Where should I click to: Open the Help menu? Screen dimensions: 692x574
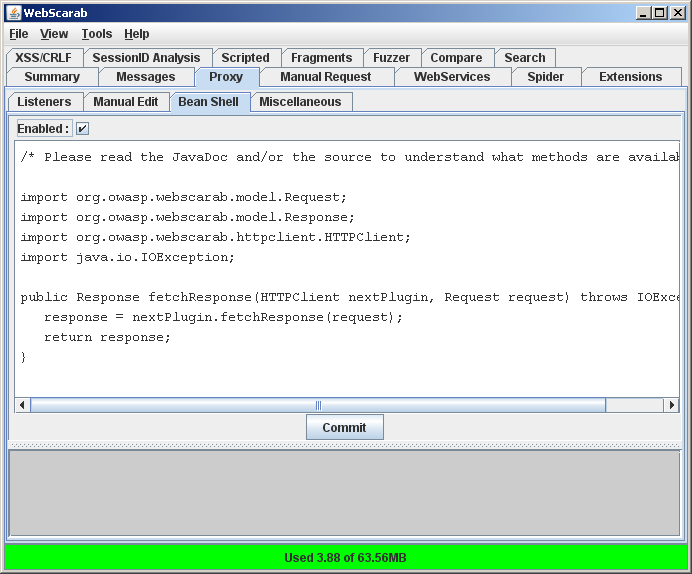(136, 34)
